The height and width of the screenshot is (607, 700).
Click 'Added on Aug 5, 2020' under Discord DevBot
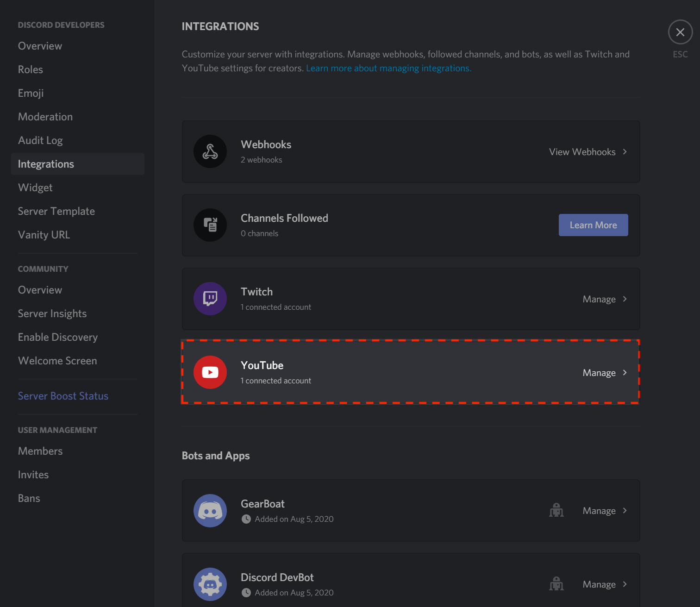point(294,593)
